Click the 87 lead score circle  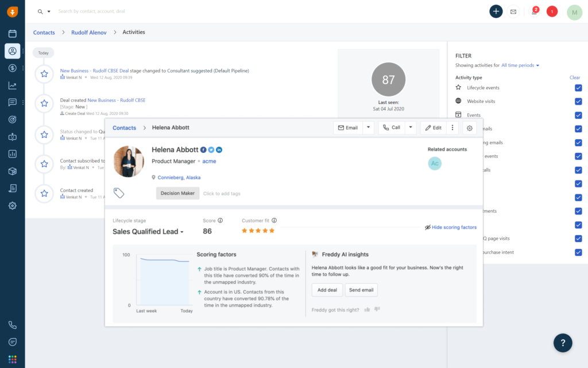(x=388, y=79)
